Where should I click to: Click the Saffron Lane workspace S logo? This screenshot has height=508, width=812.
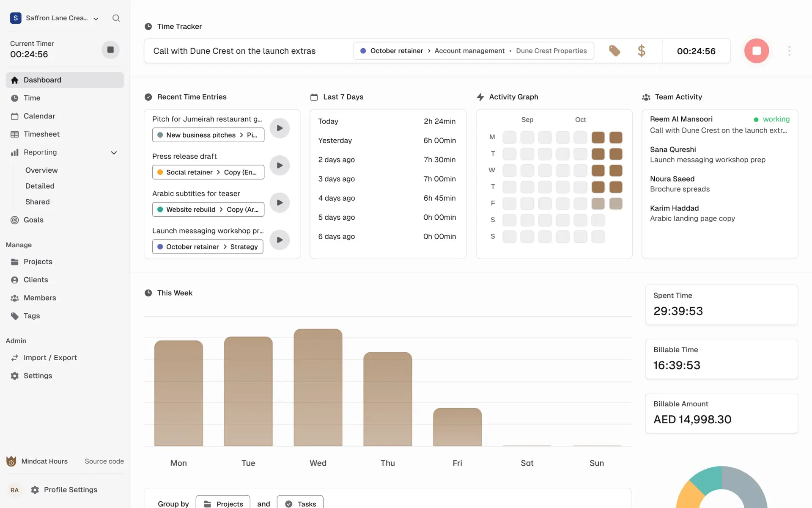16,18
